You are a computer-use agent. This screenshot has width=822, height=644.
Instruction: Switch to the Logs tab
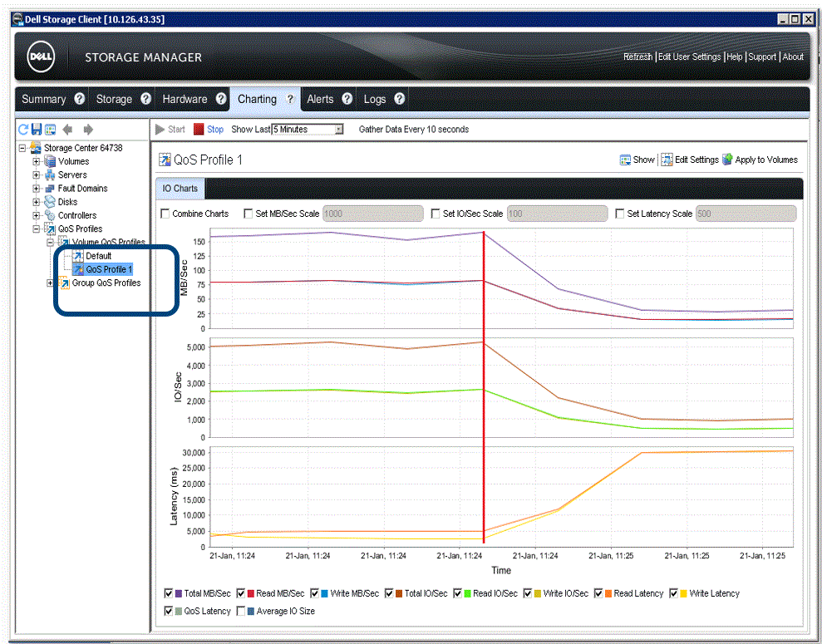point(374,99)
